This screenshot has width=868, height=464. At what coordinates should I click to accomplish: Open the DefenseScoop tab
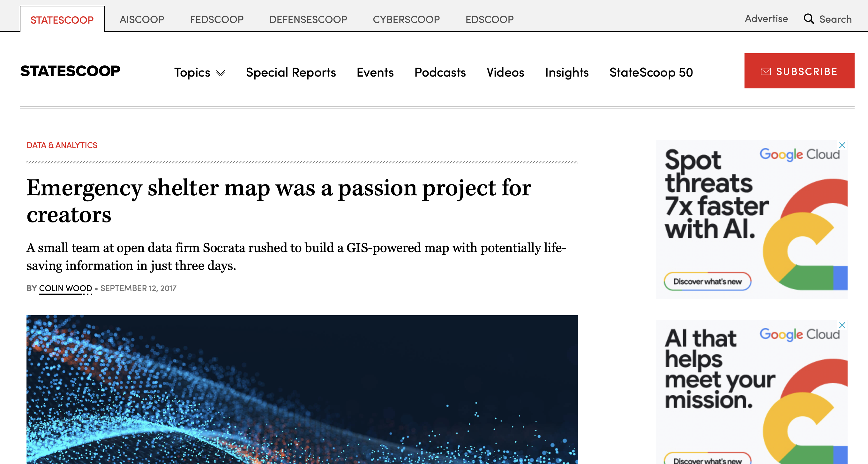point(308,19)
